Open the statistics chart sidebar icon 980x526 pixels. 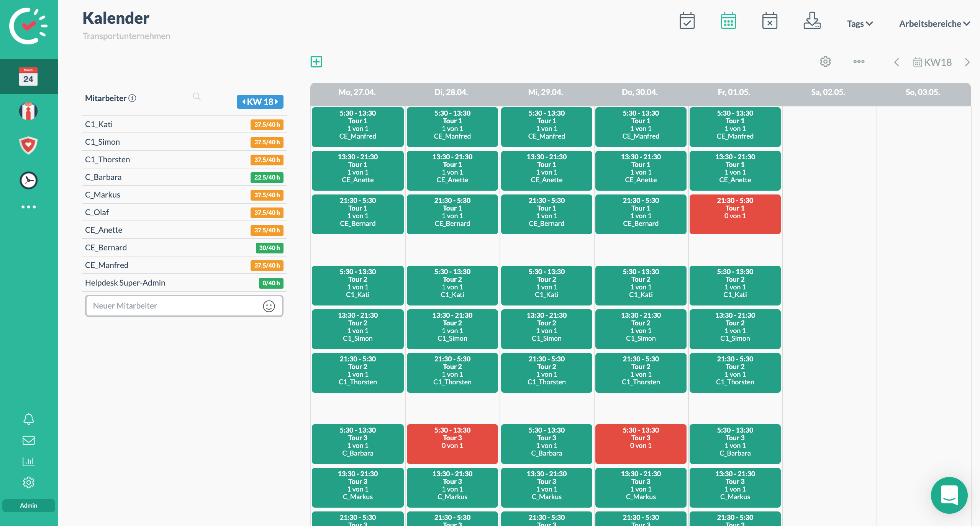pyautogui.click(x=29, y=461)
